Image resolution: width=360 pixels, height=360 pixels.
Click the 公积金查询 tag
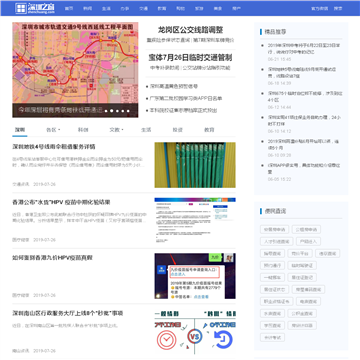(x=302, y=313)
